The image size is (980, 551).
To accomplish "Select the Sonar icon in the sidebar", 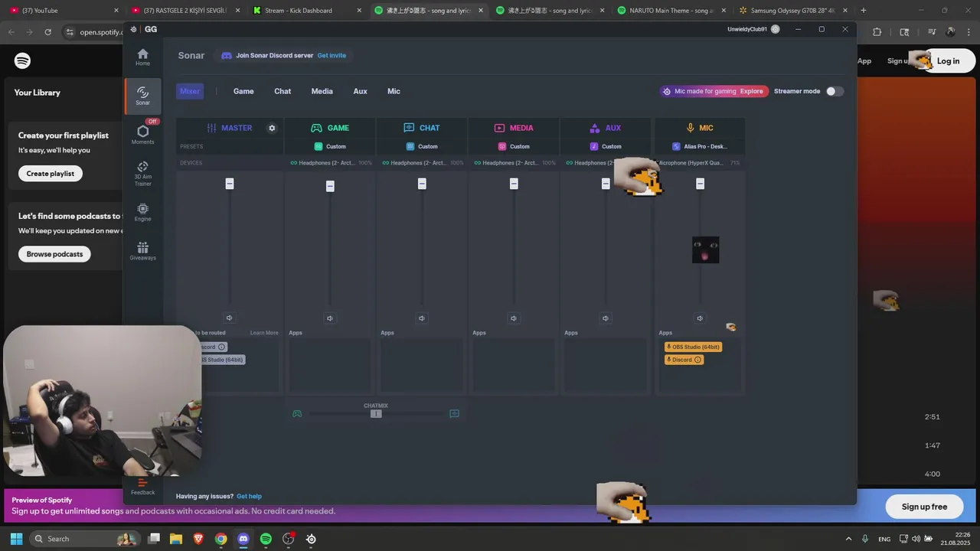I will (142, 96).
